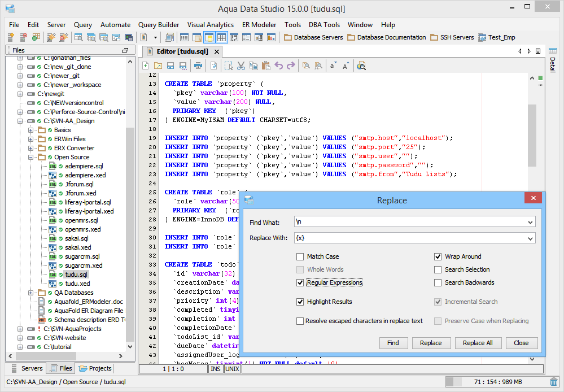Image resolution: width=564 pixels, height=392 pixels.
Task: Expand the QA Databases folder
Action: [31, 293]
